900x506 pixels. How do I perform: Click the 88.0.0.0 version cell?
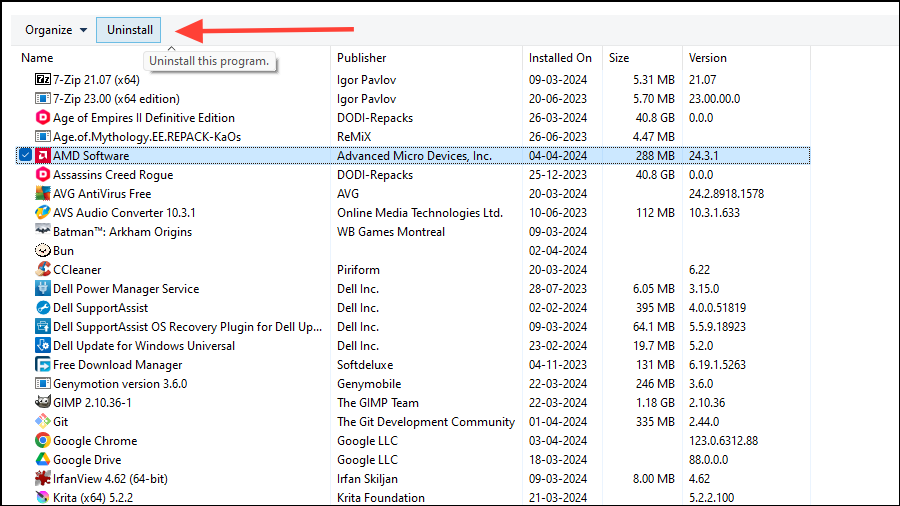708,460
